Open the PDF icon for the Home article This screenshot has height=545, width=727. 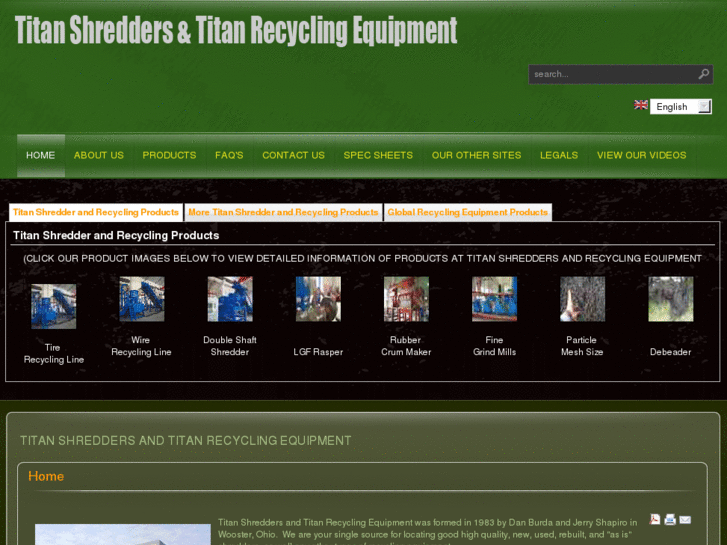pyautogui.click(x=655, y=519)
